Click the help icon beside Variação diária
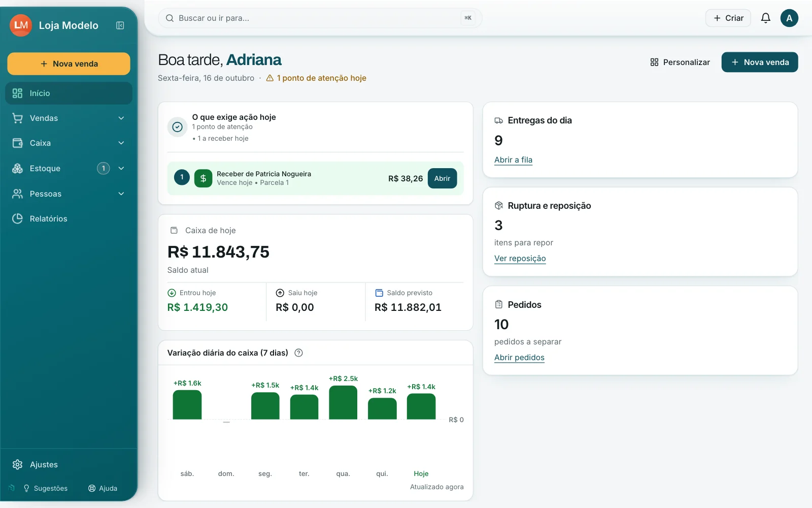Viewport: 812px width, 508px height. coord(299,353)
